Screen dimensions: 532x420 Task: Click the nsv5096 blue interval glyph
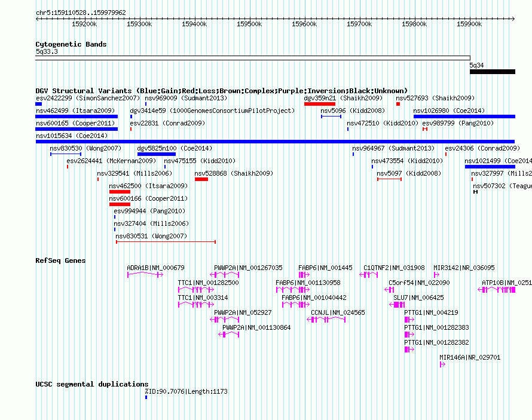(331, 117)
